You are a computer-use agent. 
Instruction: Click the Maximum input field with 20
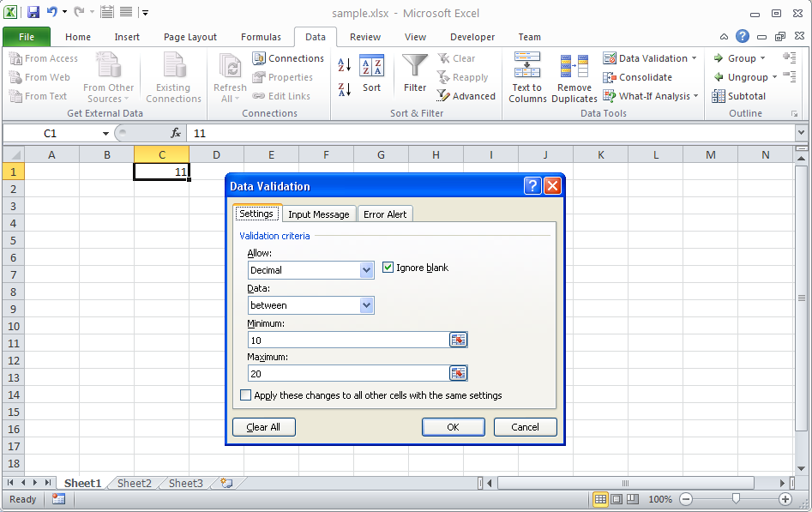(348, 373)
